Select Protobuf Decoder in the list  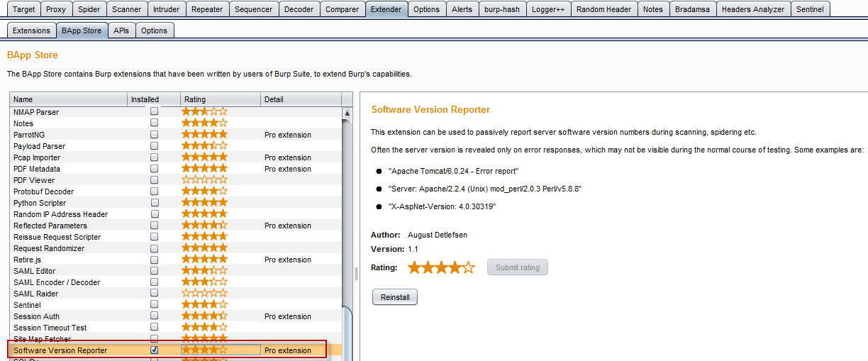pos(176,191)
